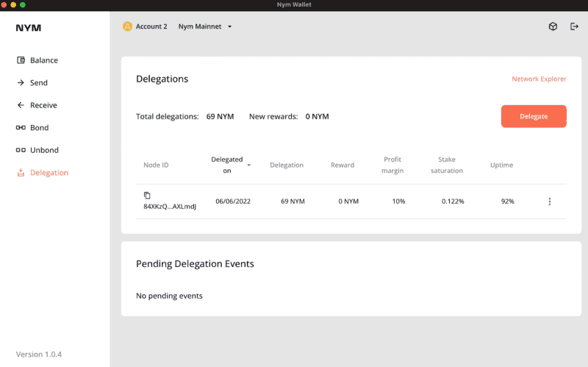The width and height of the screenshot is (588, 367).
Task: Log out using the exit icon
Action: point(574,26)
